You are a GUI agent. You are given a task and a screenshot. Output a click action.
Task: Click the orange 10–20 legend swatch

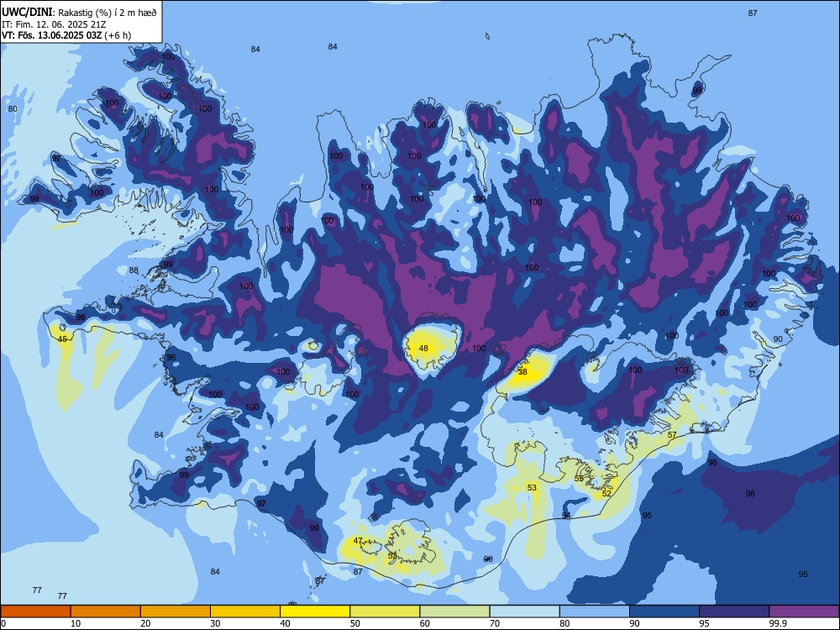pos(106,612)
